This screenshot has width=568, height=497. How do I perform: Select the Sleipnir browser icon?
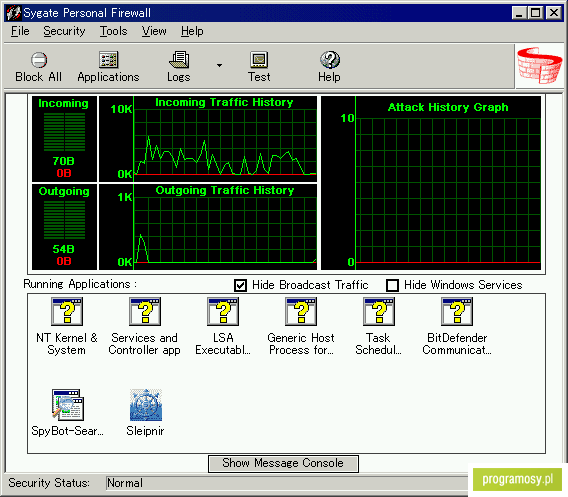pos(146,405)
